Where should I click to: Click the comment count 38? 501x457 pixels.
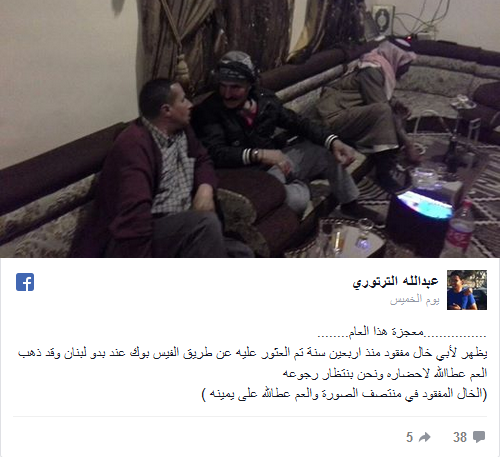point(460,437)
